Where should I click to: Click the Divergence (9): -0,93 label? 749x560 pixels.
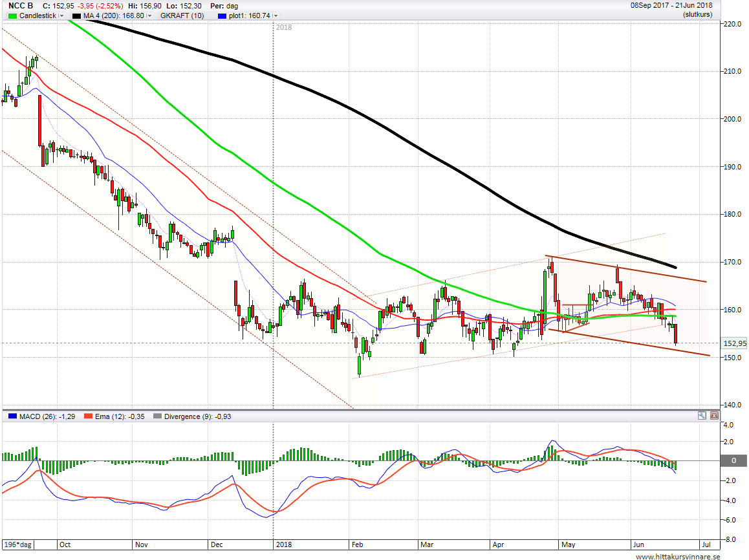(197, 416)
